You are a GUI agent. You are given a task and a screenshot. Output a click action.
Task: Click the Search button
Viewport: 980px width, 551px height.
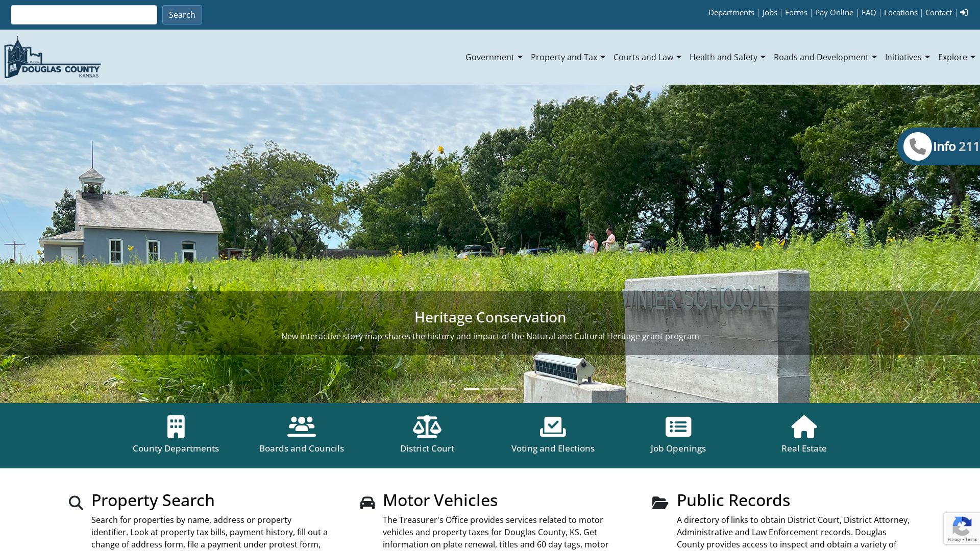[x=182, y=15]
